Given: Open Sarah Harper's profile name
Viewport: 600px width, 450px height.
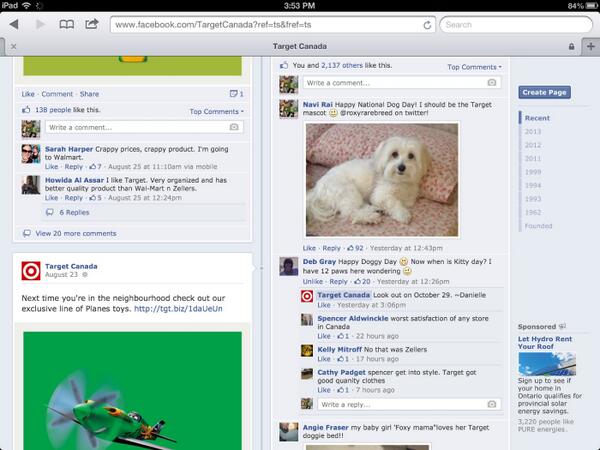Looking at the screenshot, I should [x=69, y=149].
